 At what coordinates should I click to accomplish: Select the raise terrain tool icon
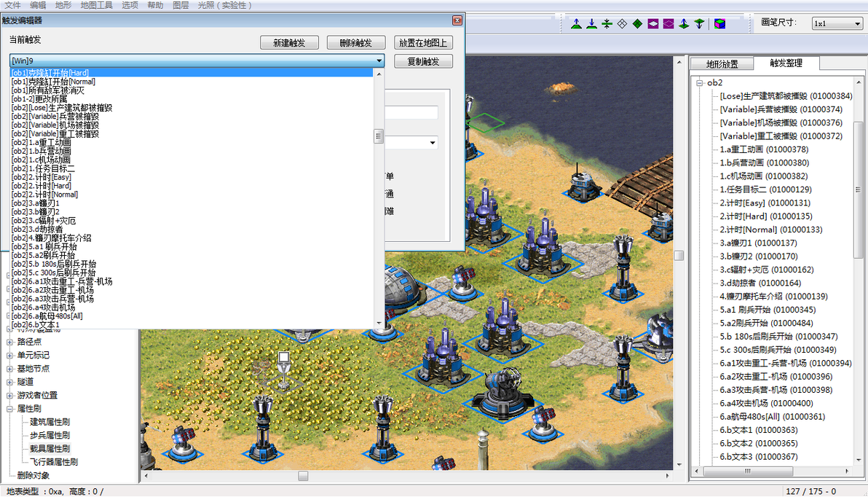tap(576, 24)
